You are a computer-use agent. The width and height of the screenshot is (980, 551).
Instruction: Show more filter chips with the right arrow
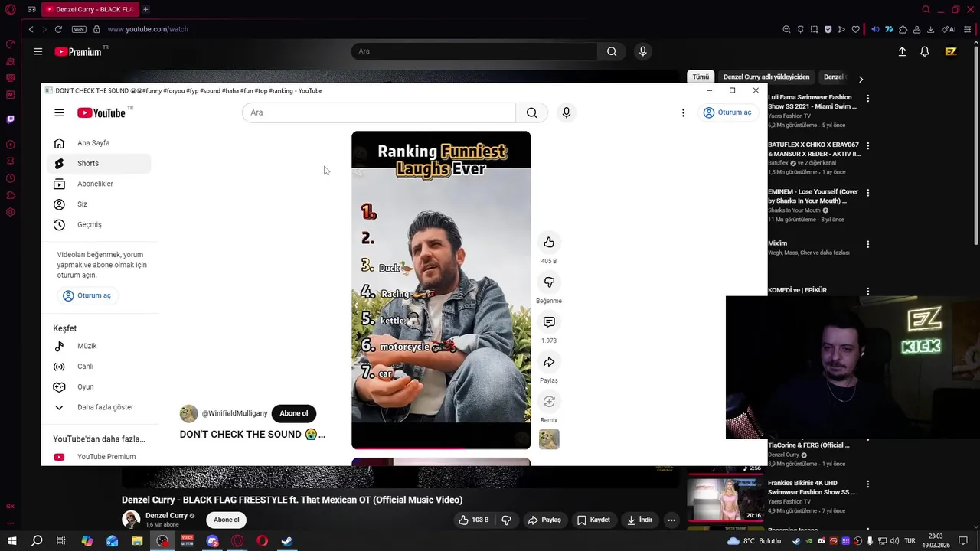[861, 79]
